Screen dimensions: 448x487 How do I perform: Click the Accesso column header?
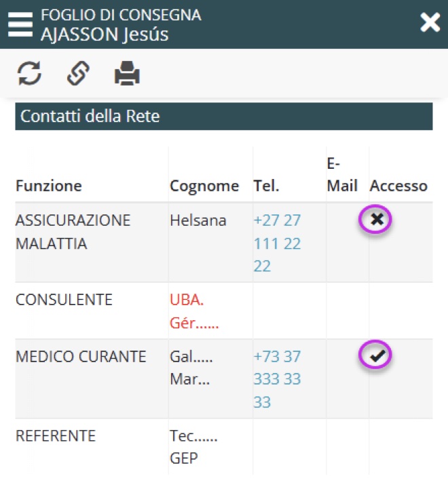pos(398,186)
